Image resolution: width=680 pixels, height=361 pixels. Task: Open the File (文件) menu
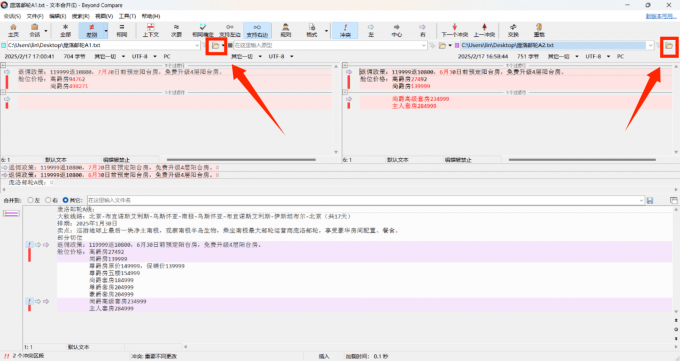point(35,16)
